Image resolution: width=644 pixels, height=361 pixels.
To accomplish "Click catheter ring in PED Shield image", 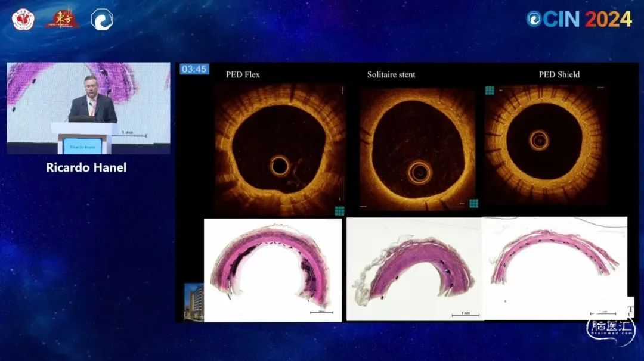I will click(x=539, y=141).
